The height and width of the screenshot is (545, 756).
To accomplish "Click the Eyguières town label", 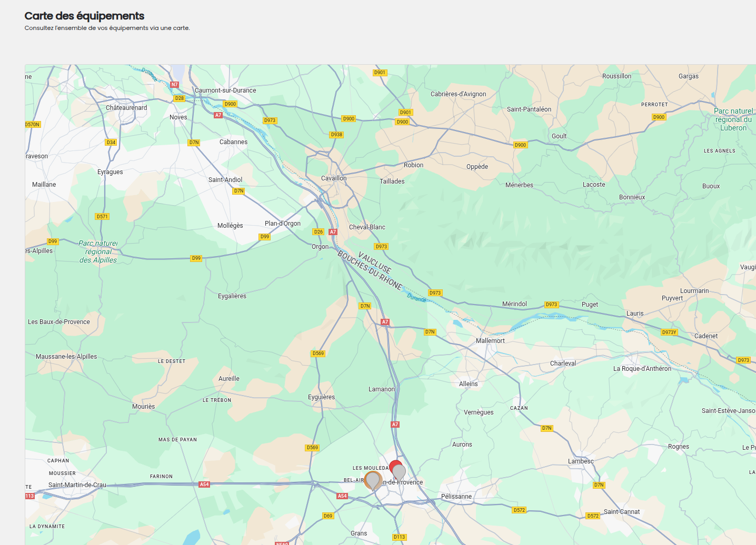I will pyautogui.click(x=321, y=397).
